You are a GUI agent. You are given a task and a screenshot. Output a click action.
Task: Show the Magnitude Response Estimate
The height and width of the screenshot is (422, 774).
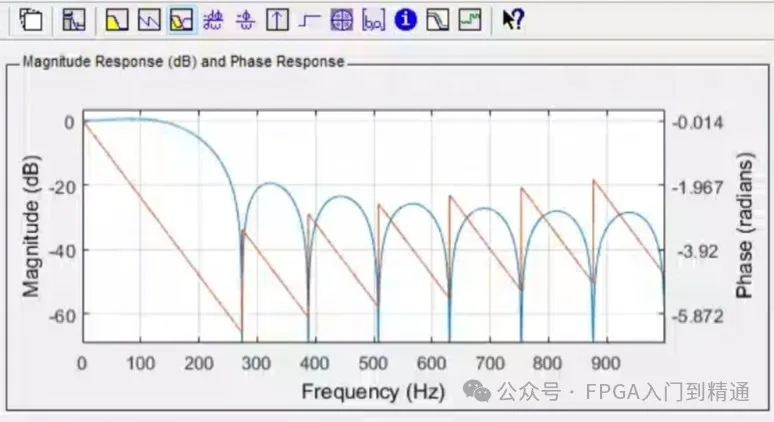(x=437, y=19)
